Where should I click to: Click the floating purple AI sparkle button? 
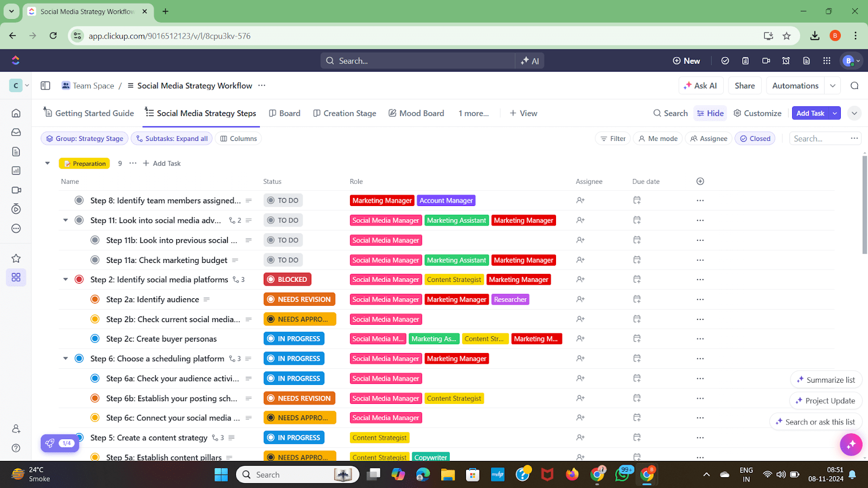coord(851,445)
